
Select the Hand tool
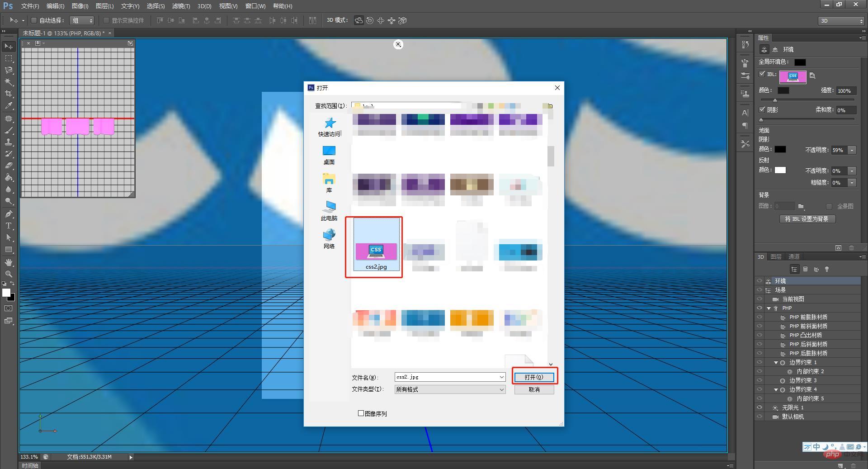coord(9,262)
